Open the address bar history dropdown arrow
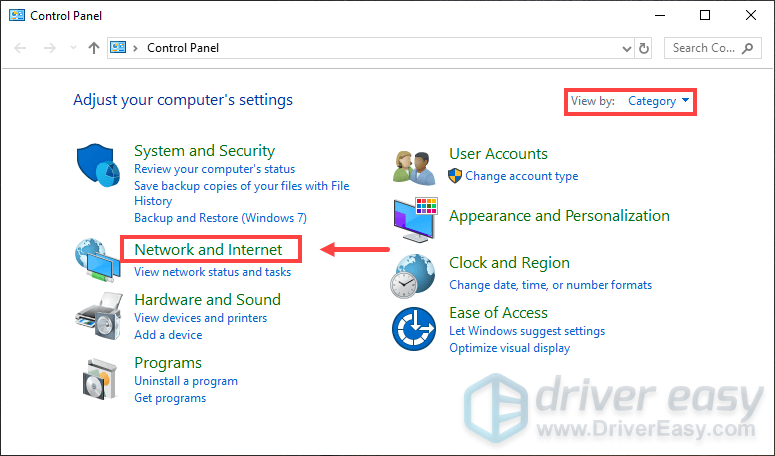 click(x=627, y=48)
